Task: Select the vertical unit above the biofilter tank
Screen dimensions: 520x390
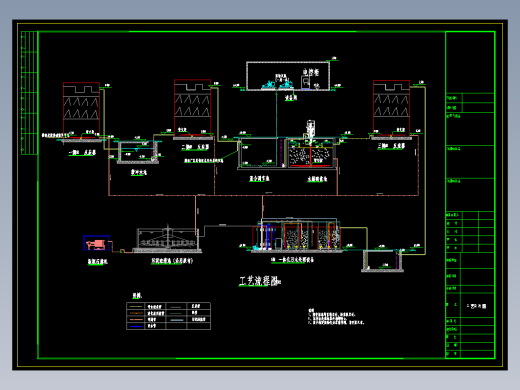Action: click(x=310, y=128)
